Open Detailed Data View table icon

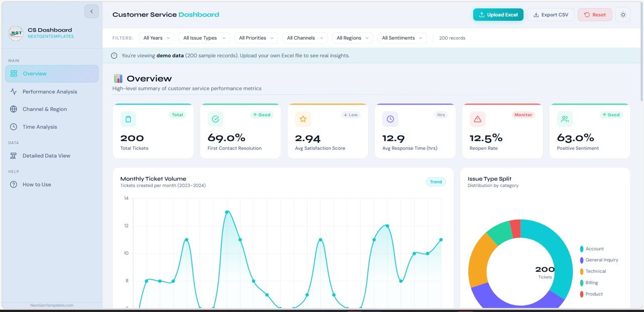13,156
